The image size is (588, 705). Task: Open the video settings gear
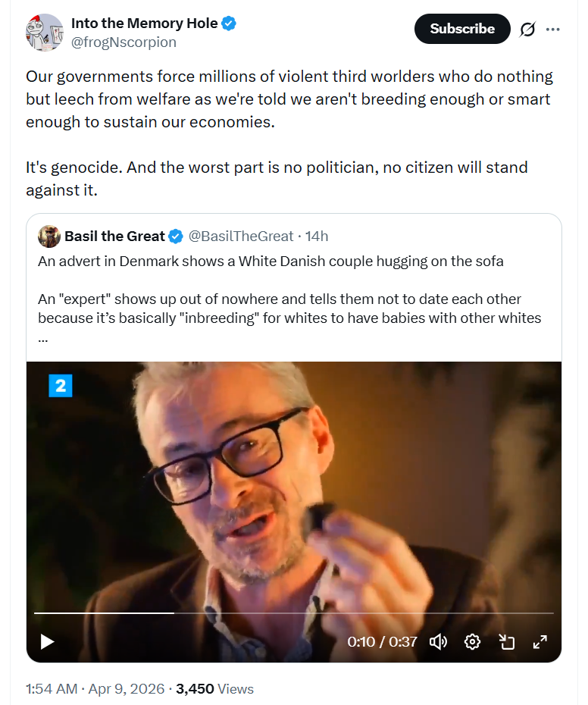point(472,641)
